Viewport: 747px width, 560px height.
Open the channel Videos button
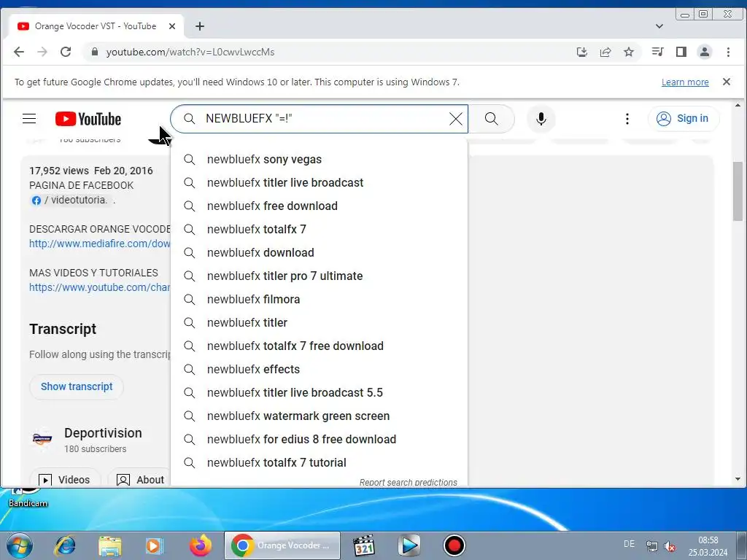(65, 480)
